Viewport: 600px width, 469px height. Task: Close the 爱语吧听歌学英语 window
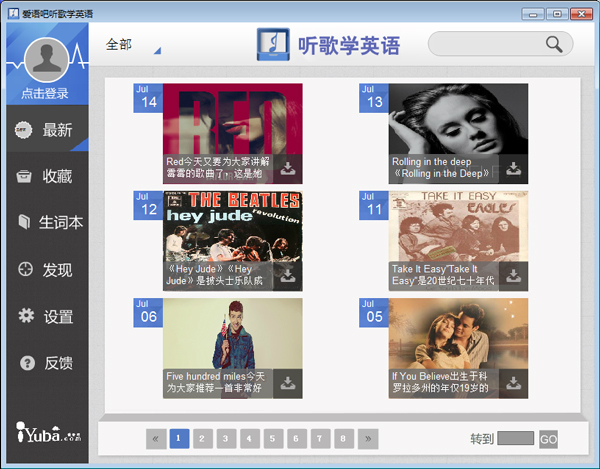click(x=582, y=14)
